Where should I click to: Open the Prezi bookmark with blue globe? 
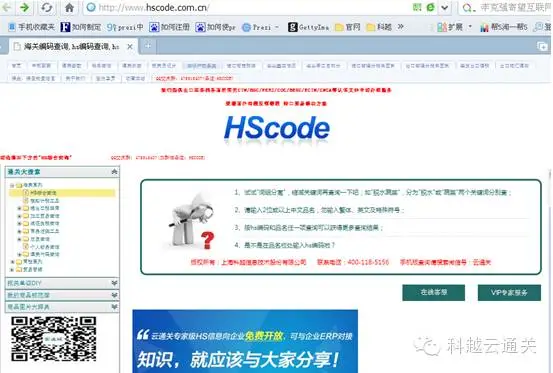pyautogui.click(x=257, y=27)
